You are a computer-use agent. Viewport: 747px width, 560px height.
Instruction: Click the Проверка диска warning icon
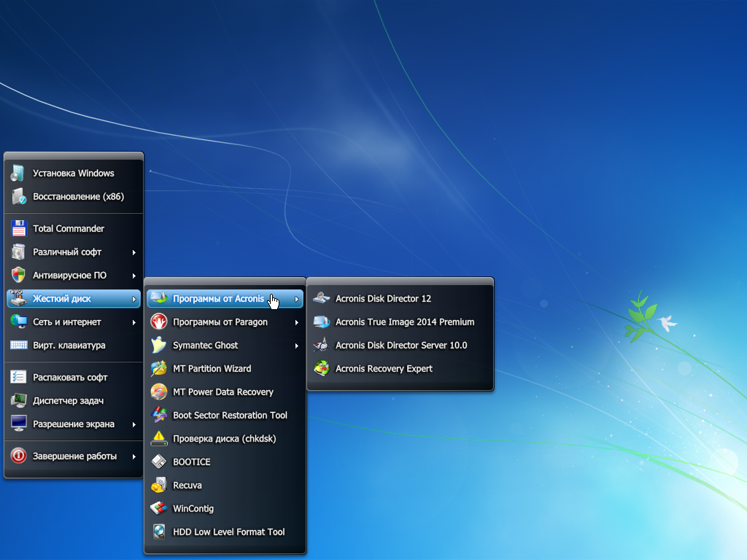point(158,438)
